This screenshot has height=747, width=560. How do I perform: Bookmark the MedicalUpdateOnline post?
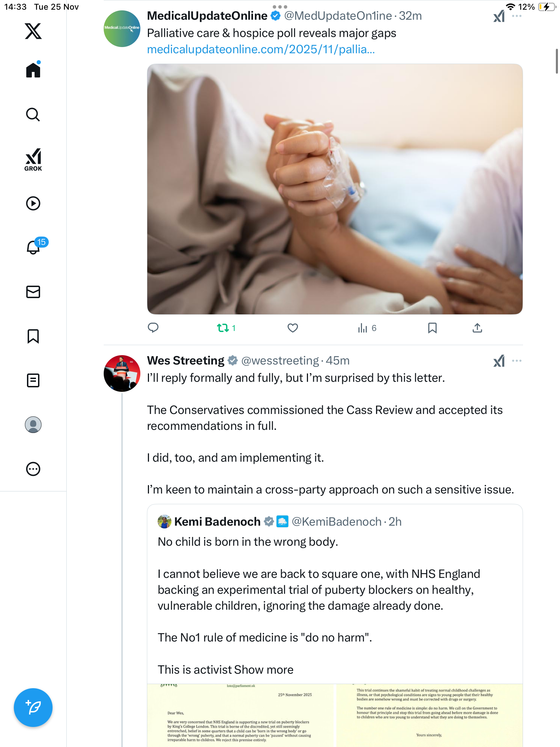[x=432, y=328]
